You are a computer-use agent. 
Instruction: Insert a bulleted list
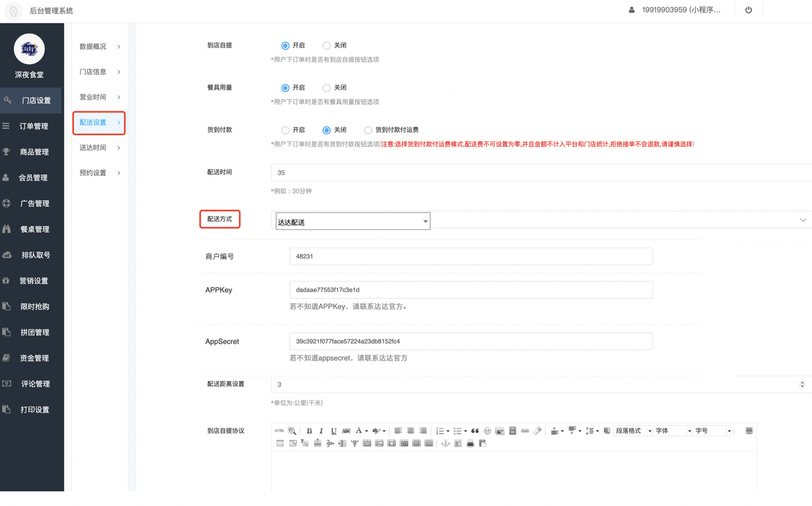(x=457, y=430)
